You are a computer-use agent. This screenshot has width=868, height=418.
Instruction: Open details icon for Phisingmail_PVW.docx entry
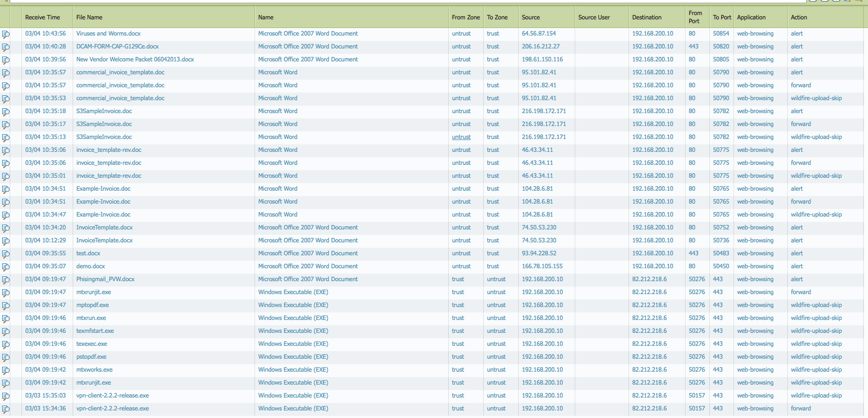point(5,280)
